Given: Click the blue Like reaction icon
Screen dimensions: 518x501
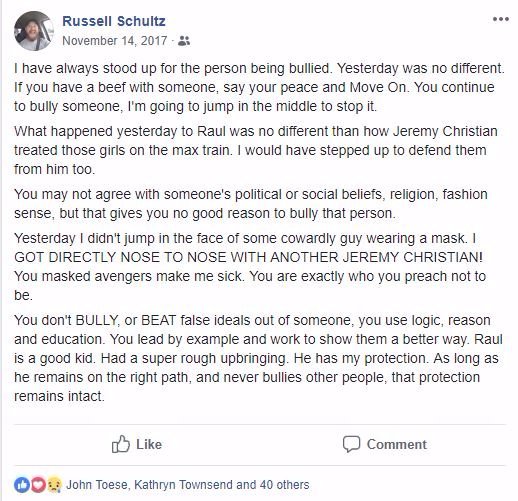Looking at the screenshot, I should tap(21, 485).
